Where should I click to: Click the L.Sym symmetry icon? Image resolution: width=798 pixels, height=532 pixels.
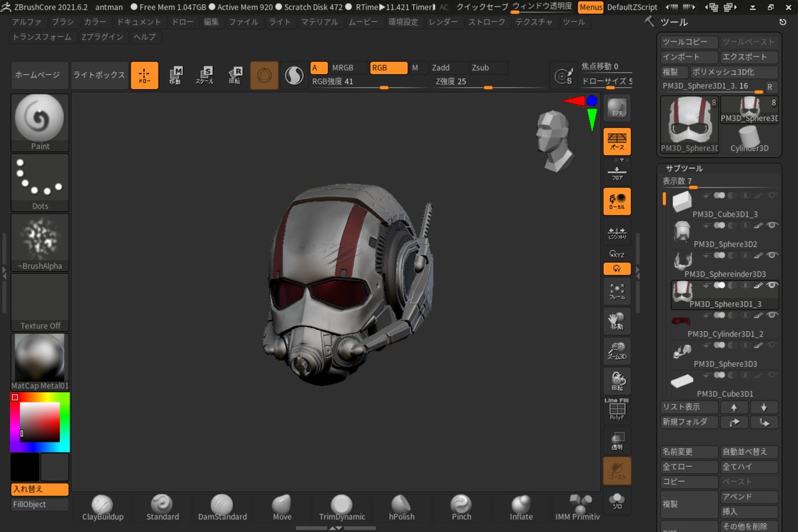[x=616, y=232]
